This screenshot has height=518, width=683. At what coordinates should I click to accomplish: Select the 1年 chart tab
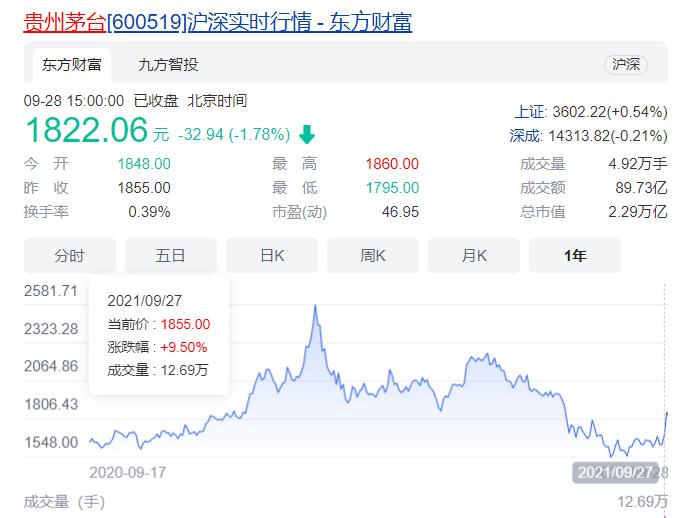pyautogui.click(x=575, y=255)
